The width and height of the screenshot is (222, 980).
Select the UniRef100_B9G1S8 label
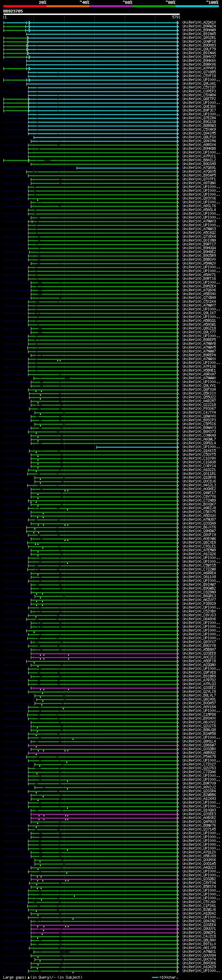199,122
